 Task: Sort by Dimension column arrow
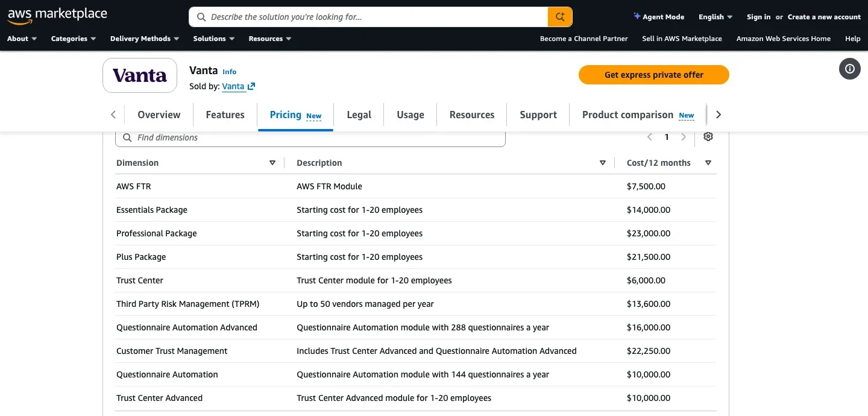click(x=272, y=163)
